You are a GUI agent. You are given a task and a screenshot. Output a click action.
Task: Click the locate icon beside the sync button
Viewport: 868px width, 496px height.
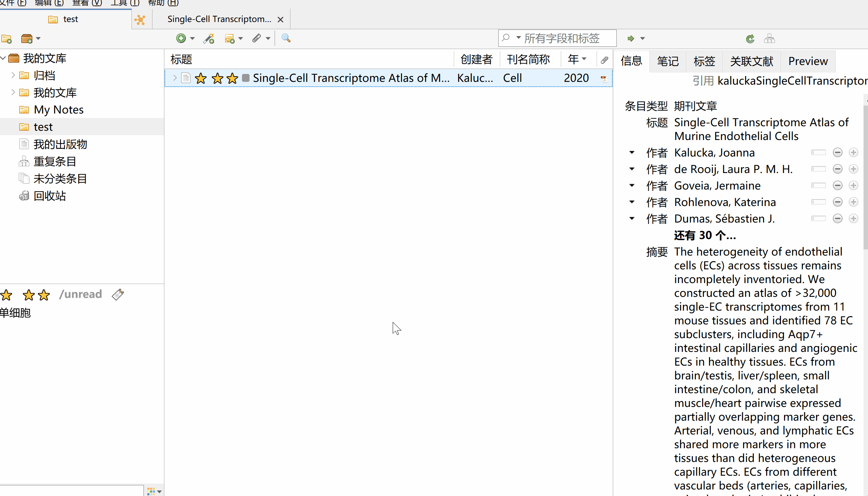(x=770, y=39)
